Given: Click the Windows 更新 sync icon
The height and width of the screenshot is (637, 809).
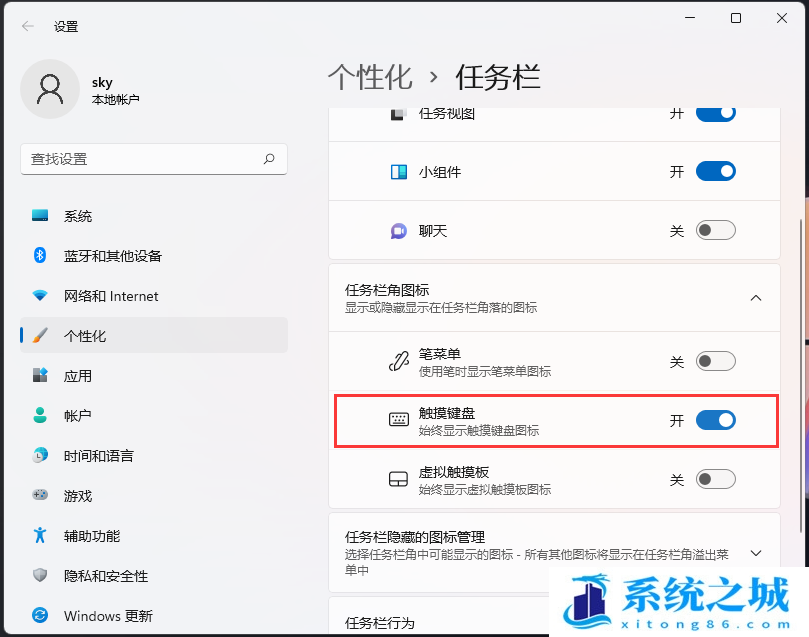Looking at the screenshot, I should click(40, 615).
